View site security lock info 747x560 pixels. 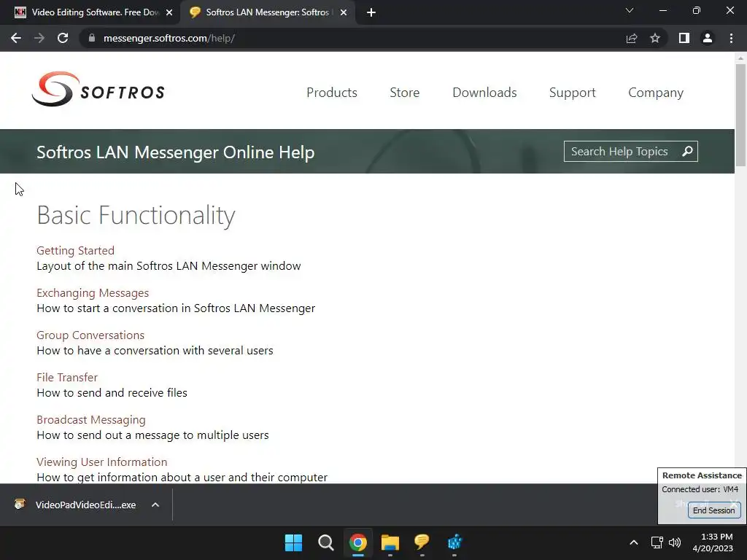(x=92, y=38)
